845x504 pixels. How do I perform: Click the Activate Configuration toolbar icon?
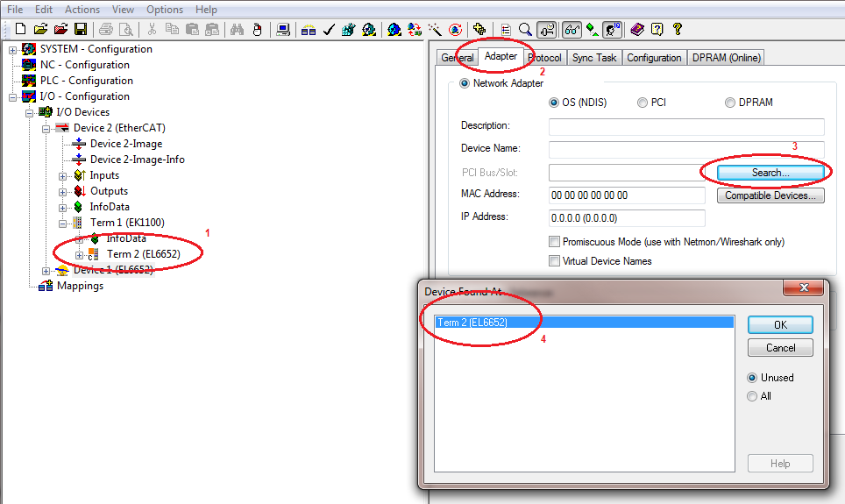point(349,29)
